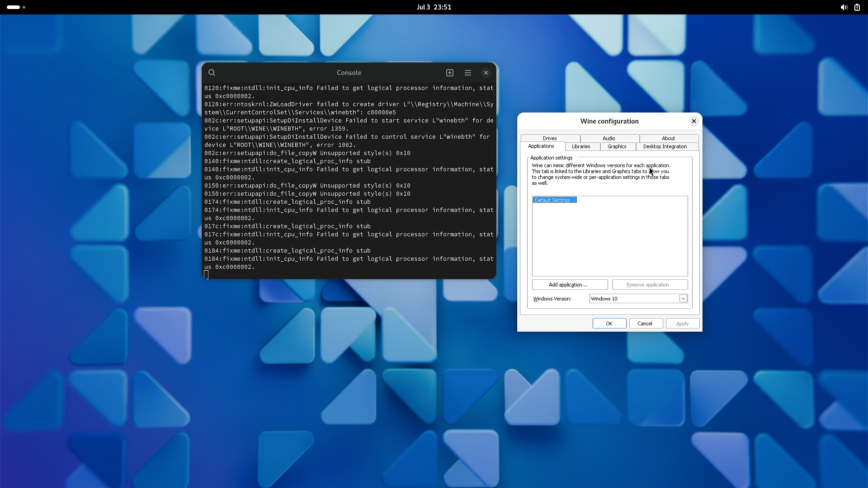This screenshot has width=868, height=488.
Task: Open a new tab in Console
Action: (450, 73)
